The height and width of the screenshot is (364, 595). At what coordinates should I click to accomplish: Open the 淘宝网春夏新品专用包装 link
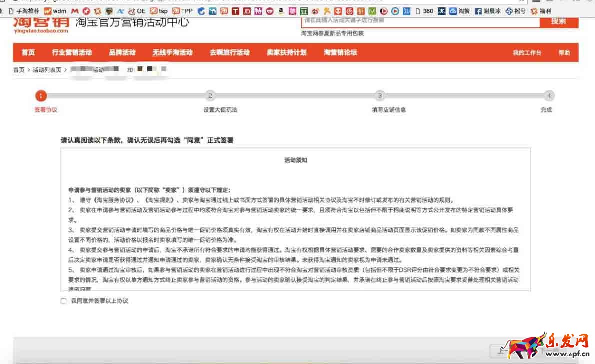(x=332, y=34)
